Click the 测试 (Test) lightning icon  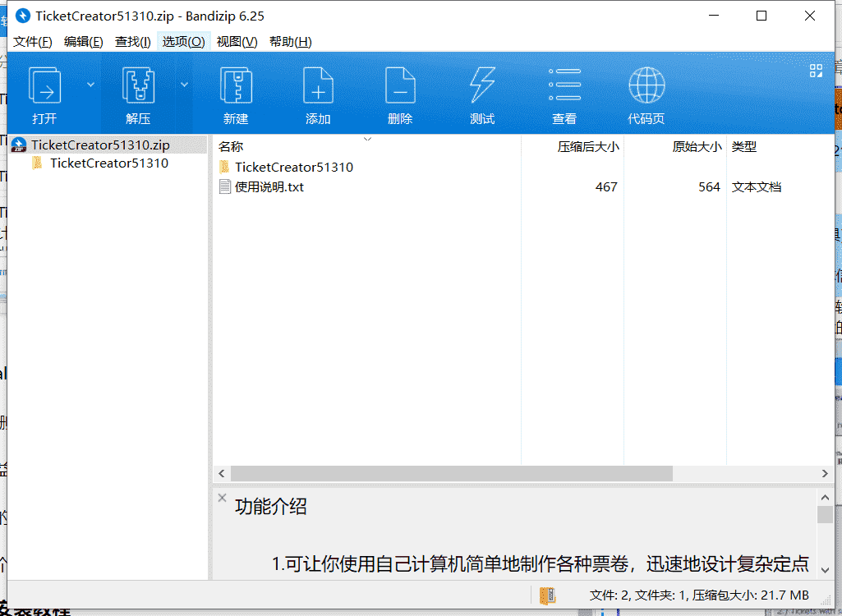point(482,85)
